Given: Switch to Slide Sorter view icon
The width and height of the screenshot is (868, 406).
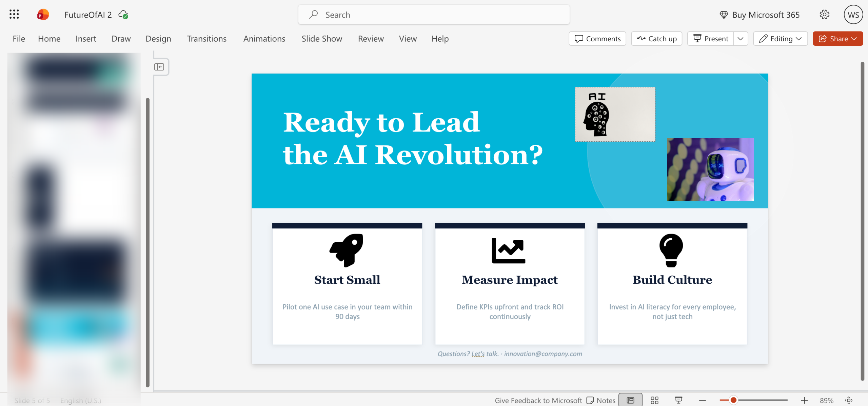Looking at the screenshot, I should click(x=654, y=400).
